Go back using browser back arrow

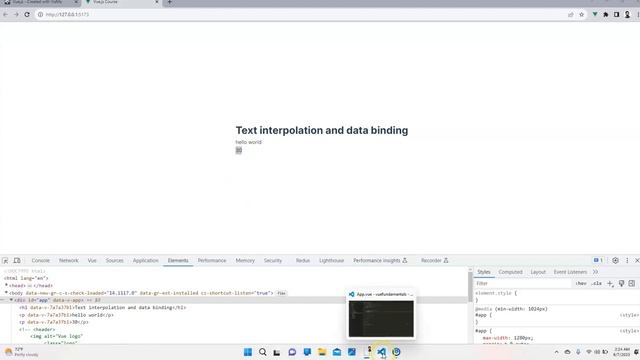tap(6, 14)
